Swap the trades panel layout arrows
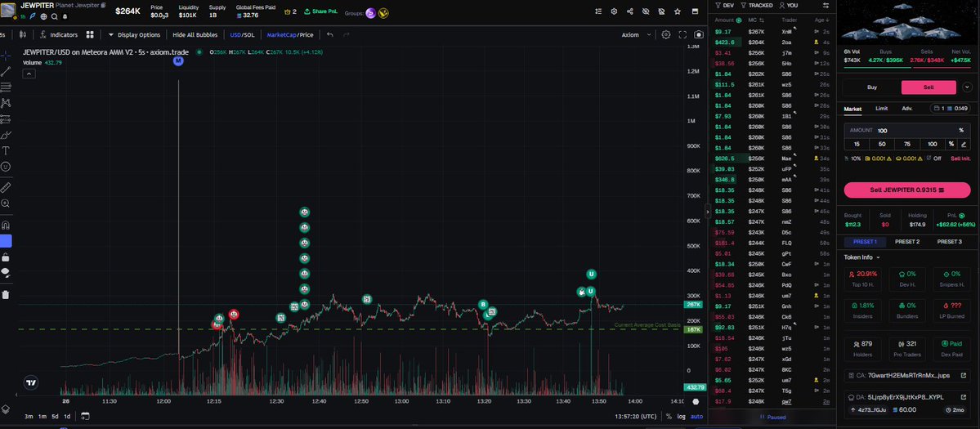Image resolution: width=980 pixels, height=429 pixels. [826, 5]
